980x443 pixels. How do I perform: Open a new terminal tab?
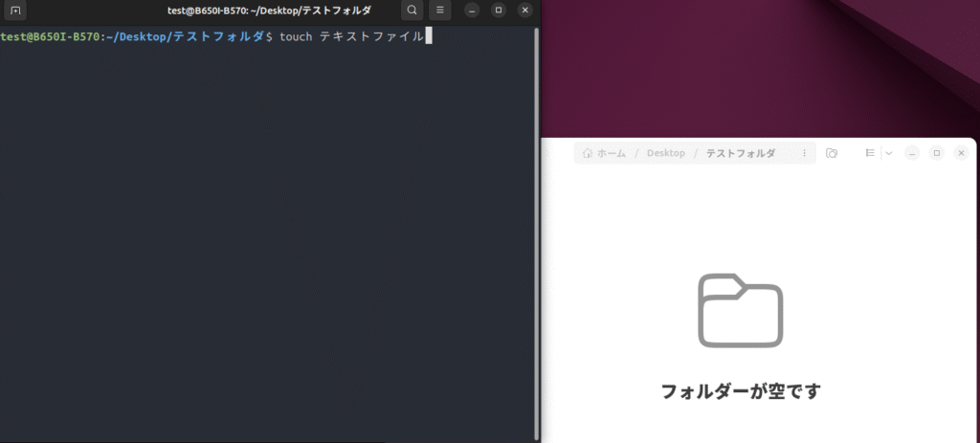click(15, 10)
